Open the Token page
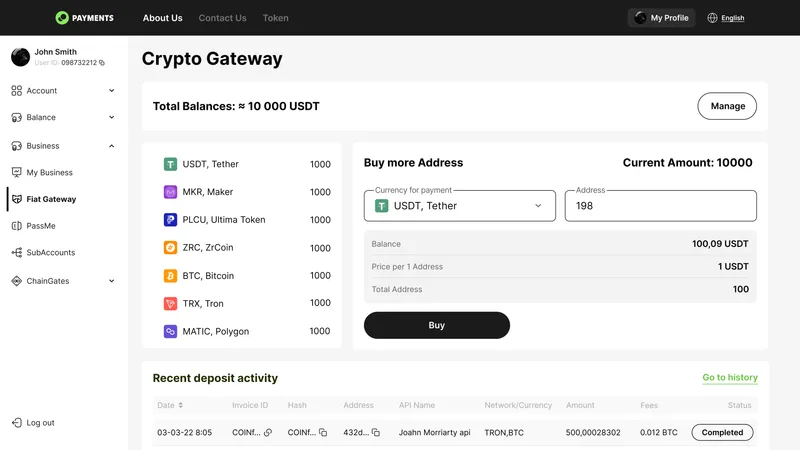 tap(276, 18)
